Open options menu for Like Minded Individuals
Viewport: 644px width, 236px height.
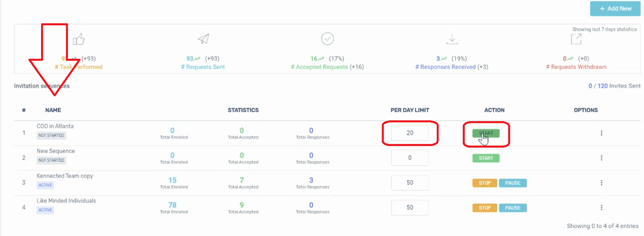601,208
